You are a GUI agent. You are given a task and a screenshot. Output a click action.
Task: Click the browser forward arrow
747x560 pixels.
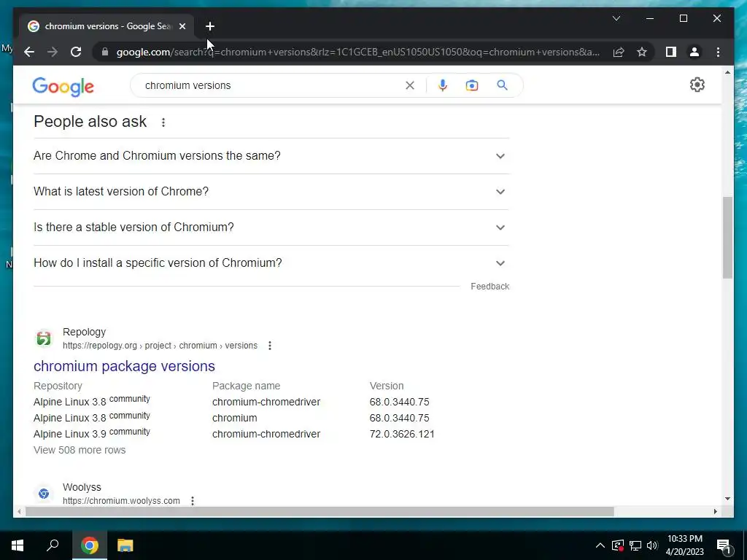(x=53, y=52)
